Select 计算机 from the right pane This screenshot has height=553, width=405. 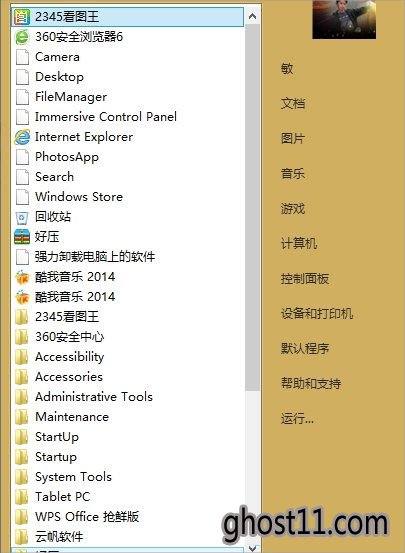[x=299, y=243]
